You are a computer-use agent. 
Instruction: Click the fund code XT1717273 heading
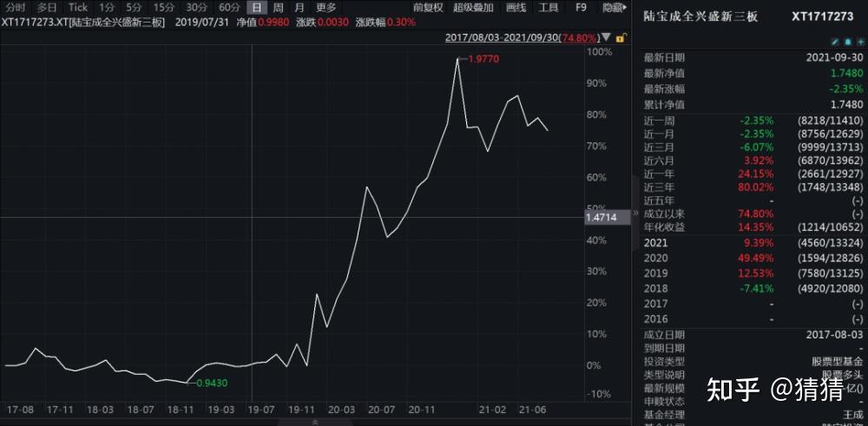click(823, 16)
